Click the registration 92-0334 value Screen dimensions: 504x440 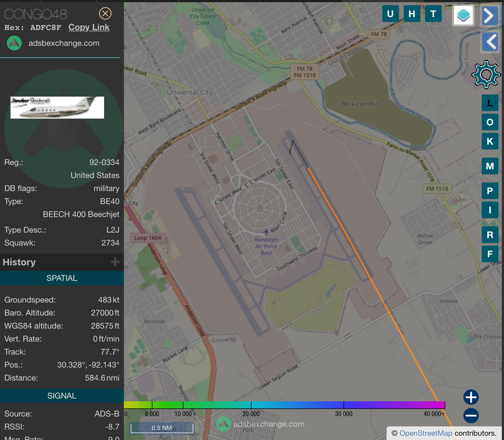(104, 162)
